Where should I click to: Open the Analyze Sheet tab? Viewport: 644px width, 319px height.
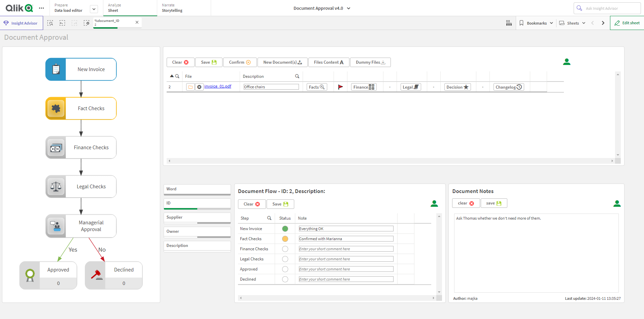pos(114,8)
